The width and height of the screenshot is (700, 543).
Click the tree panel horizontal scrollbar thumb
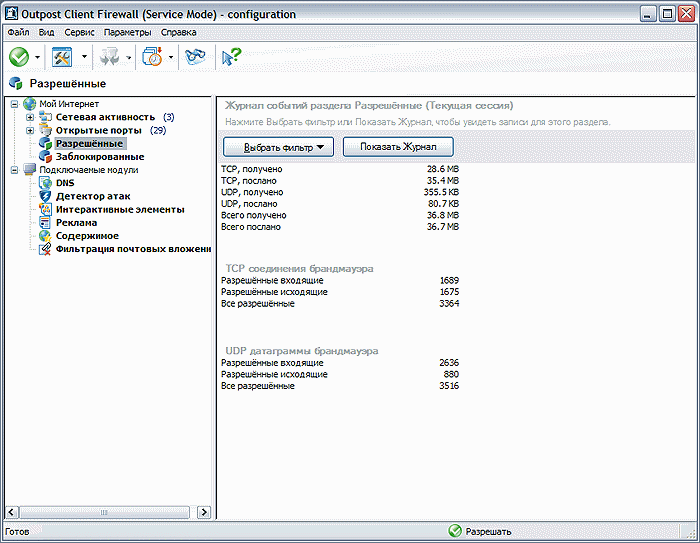click(104, 512)
